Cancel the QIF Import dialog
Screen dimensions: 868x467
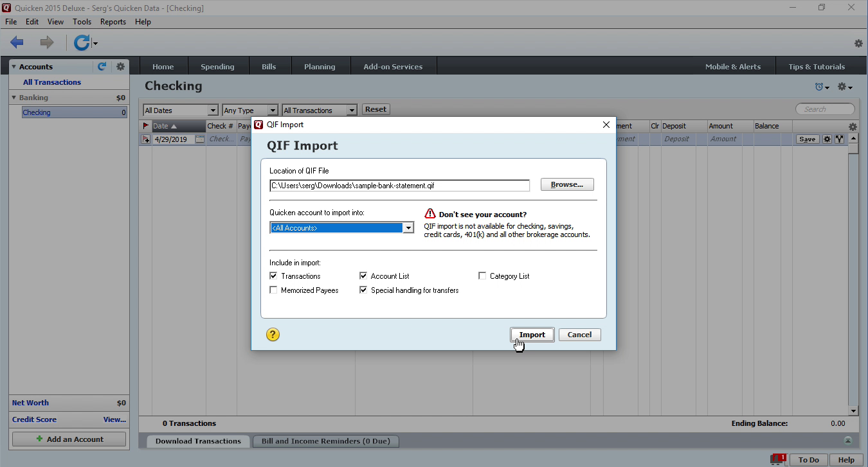[x=579, y=335]
